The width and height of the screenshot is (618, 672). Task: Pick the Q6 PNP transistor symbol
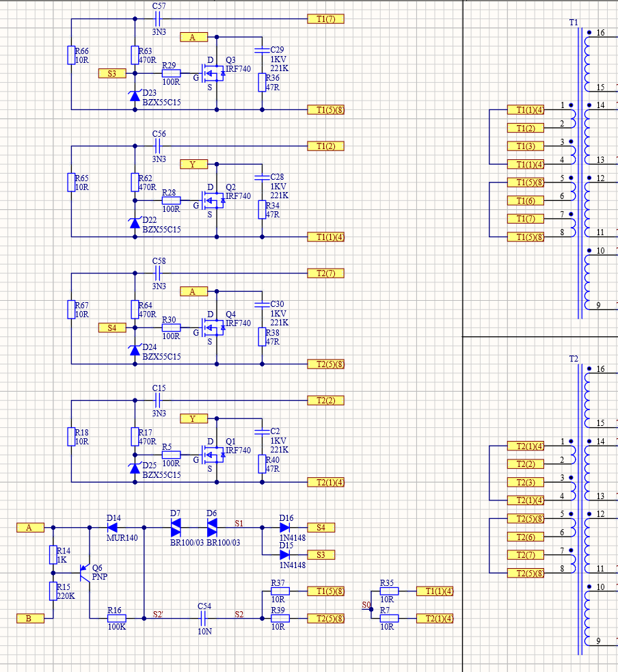85,573
